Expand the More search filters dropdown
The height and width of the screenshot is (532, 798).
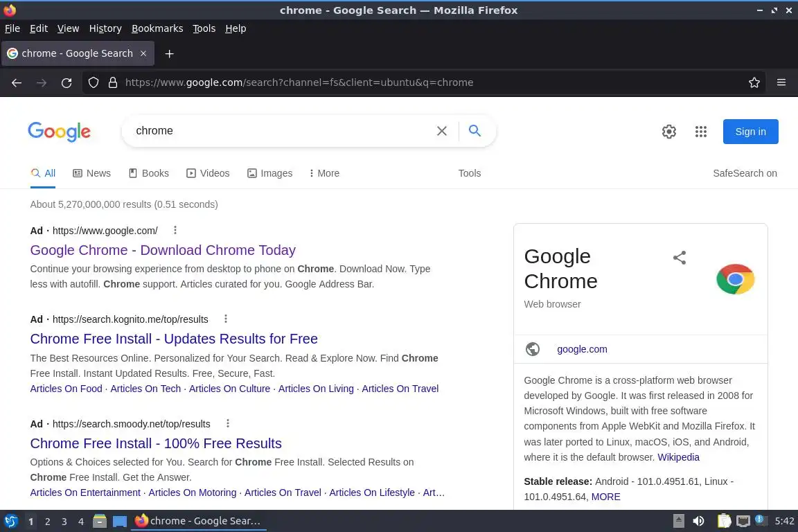click(324, 173)
